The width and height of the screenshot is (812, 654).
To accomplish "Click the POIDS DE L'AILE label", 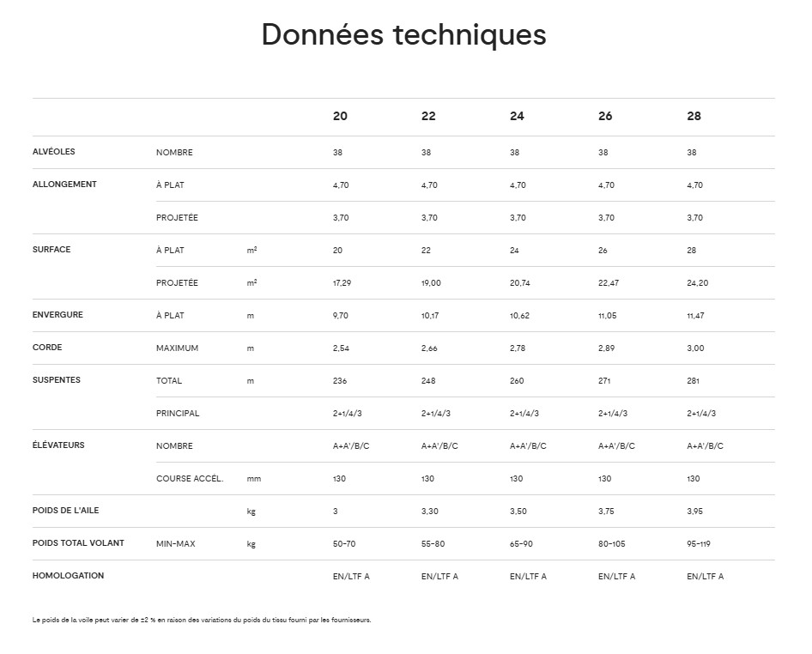I will click(x=65, y=511).
